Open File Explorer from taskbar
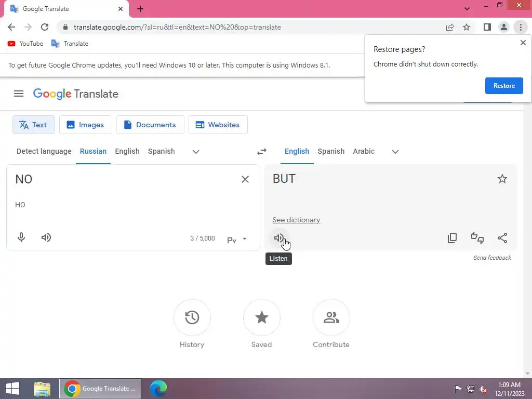 [42, 389]
